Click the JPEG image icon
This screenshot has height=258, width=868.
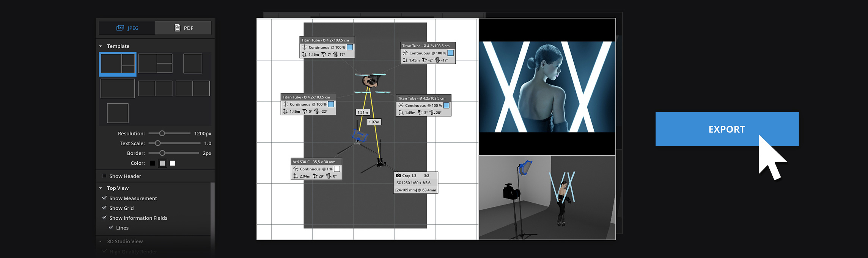pyautogui.click(x=120, y=28)
